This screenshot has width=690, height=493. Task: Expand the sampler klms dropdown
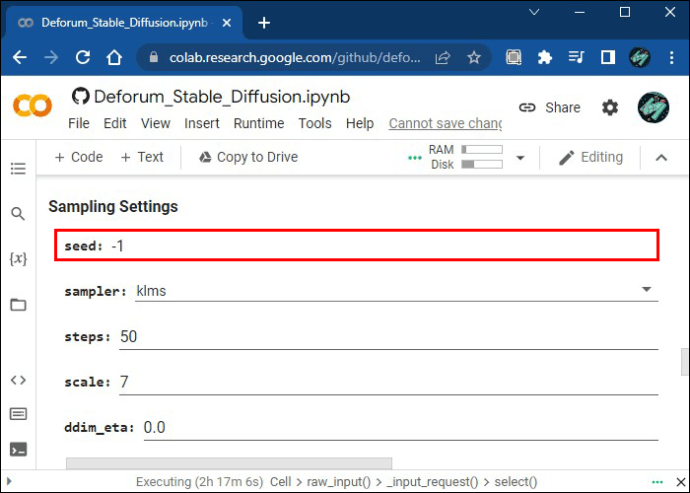(x=646, y=290)
